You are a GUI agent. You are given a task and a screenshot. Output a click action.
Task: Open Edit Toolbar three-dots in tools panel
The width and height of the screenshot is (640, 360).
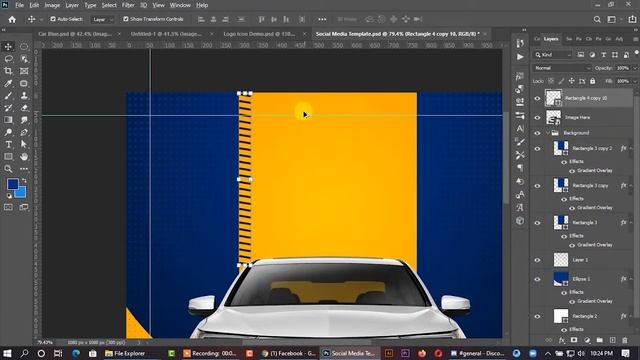[x=24, y=169]
